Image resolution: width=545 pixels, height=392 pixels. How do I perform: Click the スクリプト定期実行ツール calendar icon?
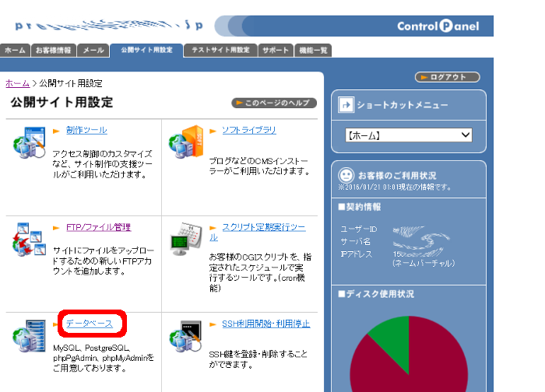(x=186, y=239)
